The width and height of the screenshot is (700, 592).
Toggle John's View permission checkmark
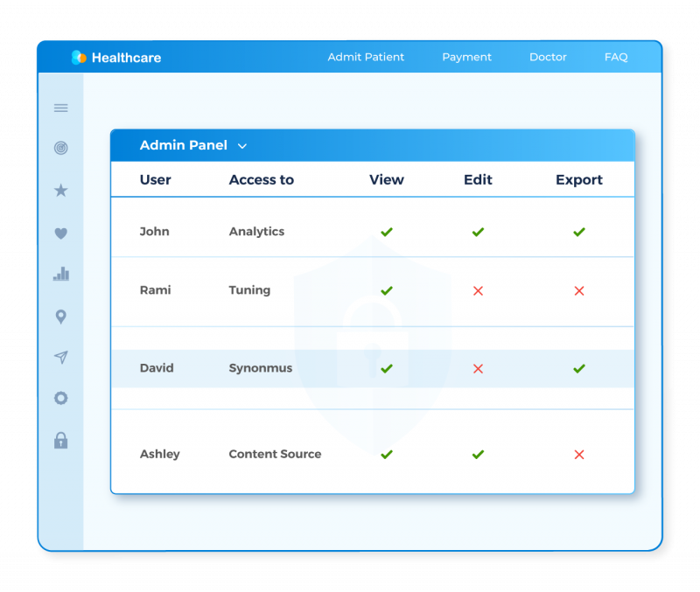[x=387, y=232]
